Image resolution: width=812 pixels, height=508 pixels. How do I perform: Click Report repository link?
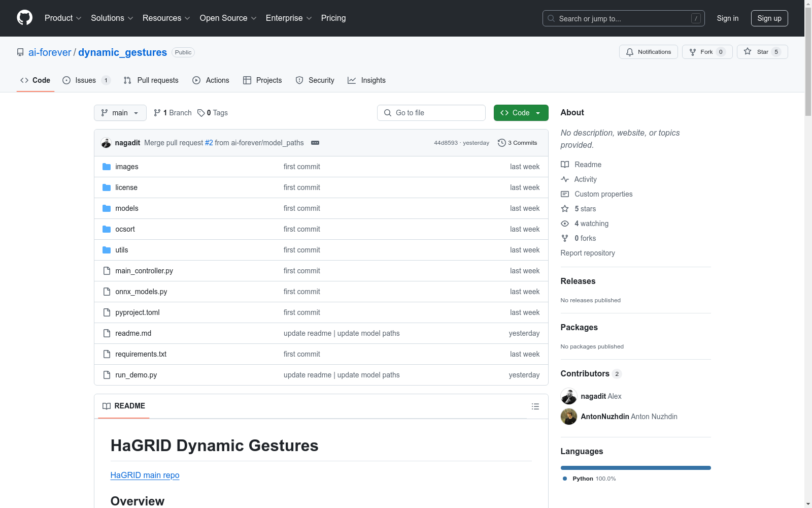(x=588, y=253)
